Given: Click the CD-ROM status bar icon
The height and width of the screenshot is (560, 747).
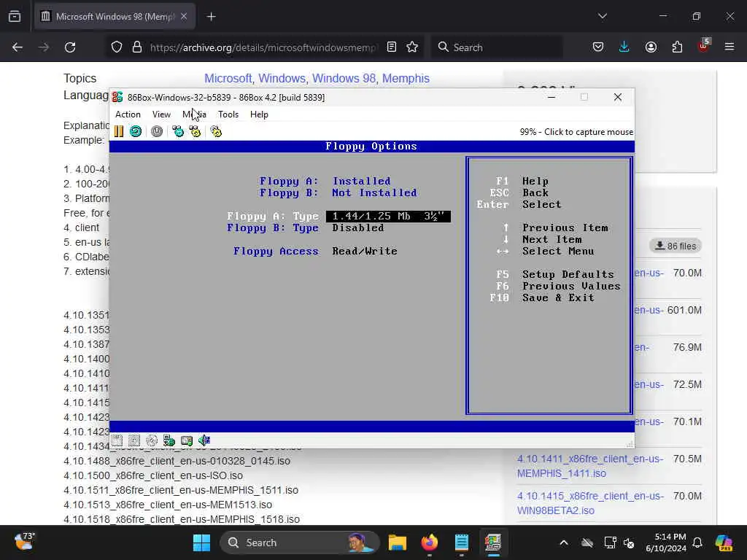Looking at the screenshot, I should click(x=152, y=440).
